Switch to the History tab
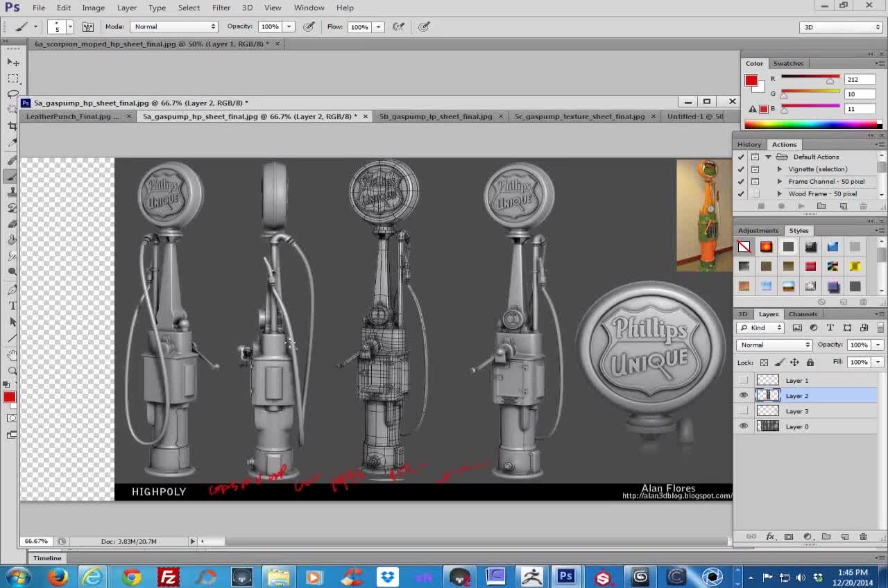This screenshot has height=588, width=888. pyautogui.click(x=749, y=144)
